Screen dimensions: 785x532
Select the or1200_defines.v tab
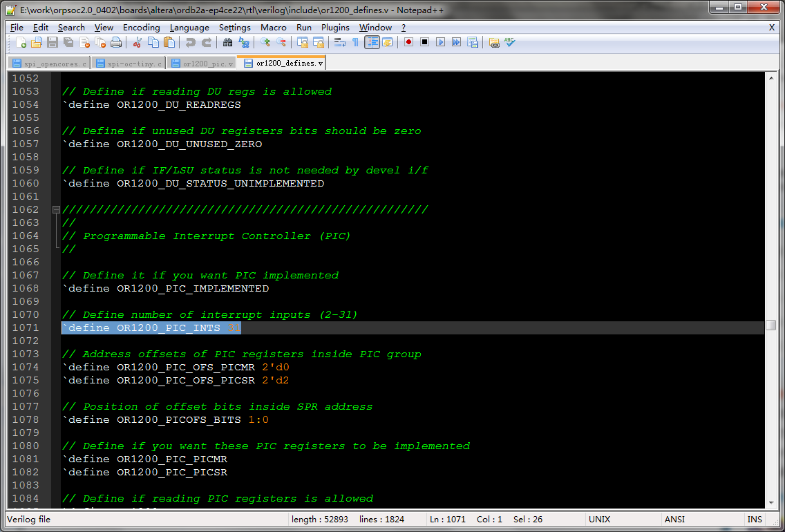click(x=283, y=63)
